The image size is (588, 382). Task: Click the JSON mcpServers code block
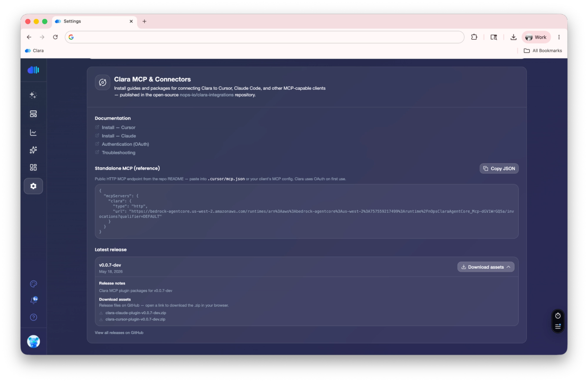tap(307, 211)
